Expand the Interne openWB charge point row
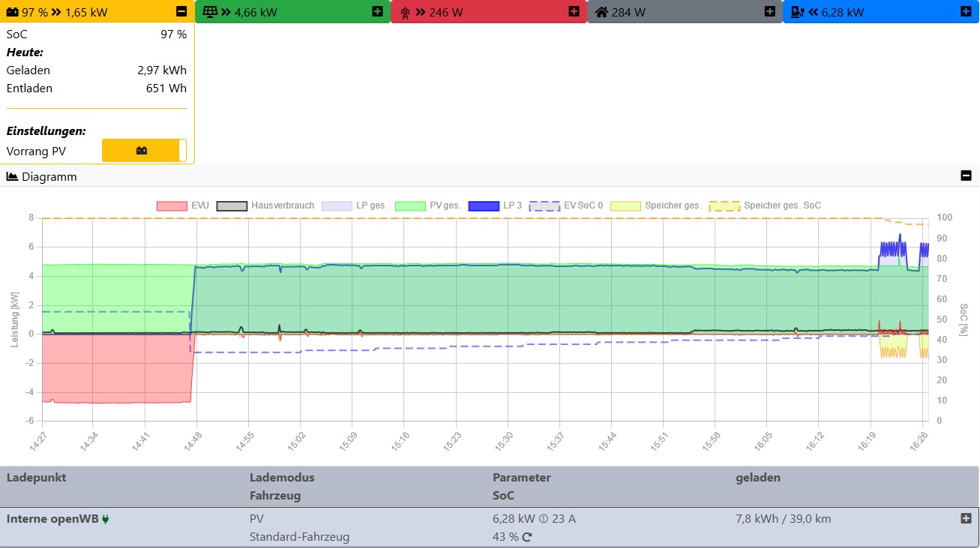This screenshot has width=980, height=549. point(966,518)
